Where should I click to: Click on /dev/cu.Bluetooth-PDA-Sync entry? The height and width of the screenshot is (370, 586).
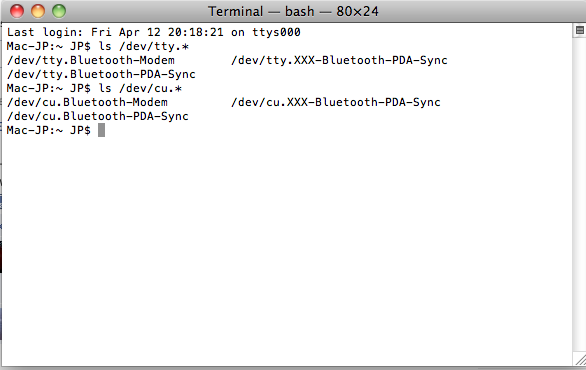(x=98, y=116)
